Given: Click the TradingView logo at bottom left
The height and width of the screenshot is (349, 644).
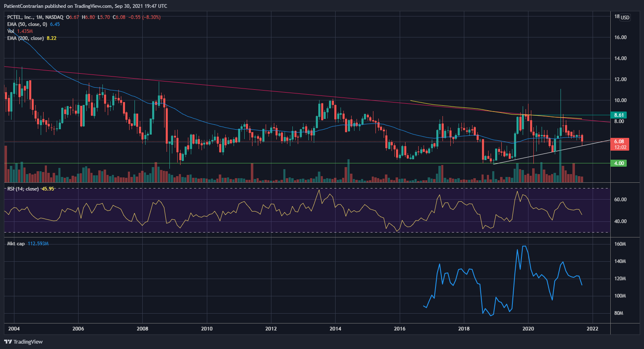Looking at the screenshot, I should click(23, 342).
